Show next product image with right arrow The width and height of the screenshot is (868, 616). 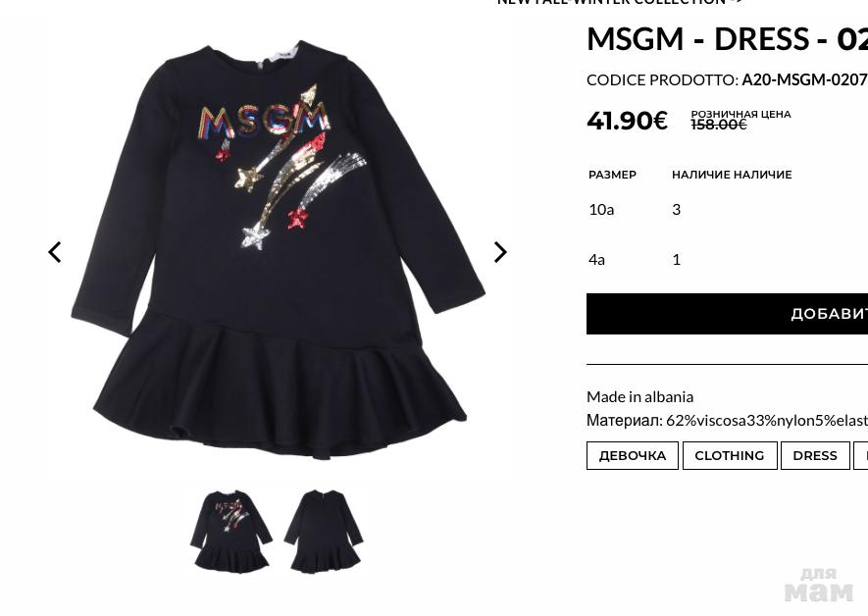click(x=500, y=252)
